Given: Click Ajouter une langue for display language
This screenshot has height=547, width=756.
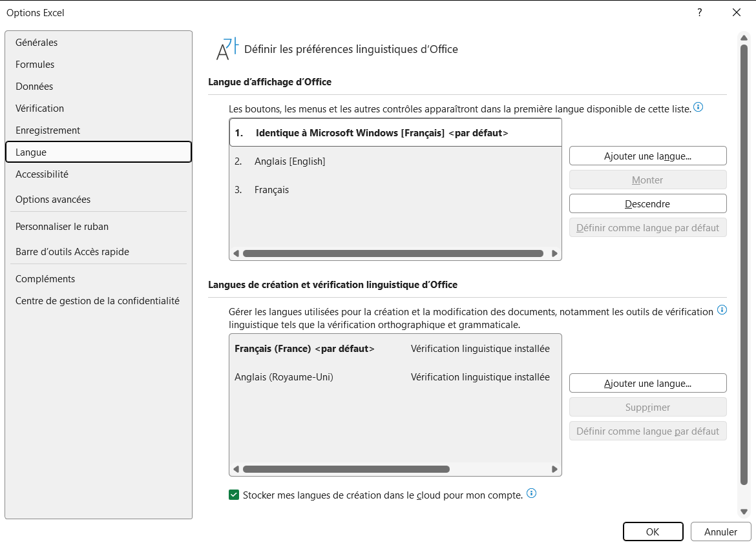Looking at the screenshot, I should 647,156.
